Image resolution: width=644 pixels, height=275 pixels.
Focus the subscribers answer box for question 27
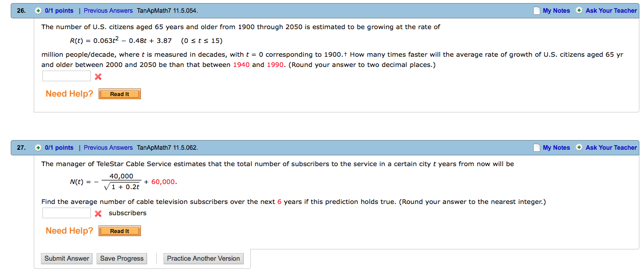[x=66, y=213]
